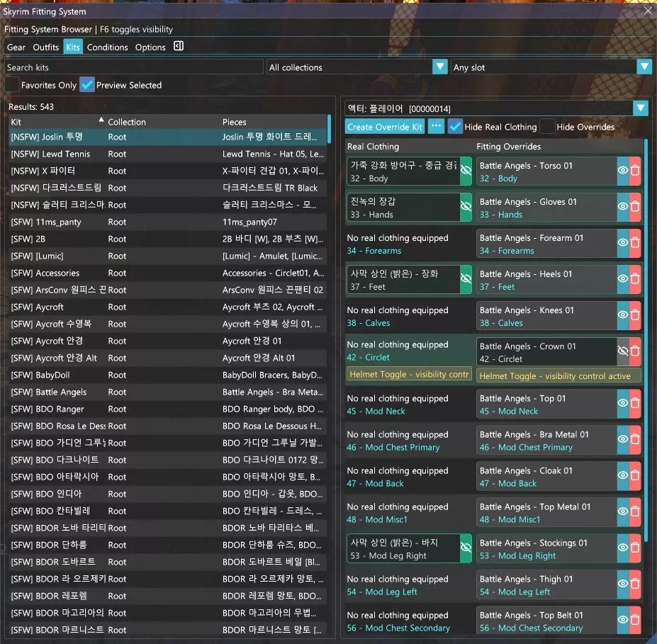Focus the Search kits input field
Image resolution: width=657 pixels, height=644 pixels.
point(134,67)
